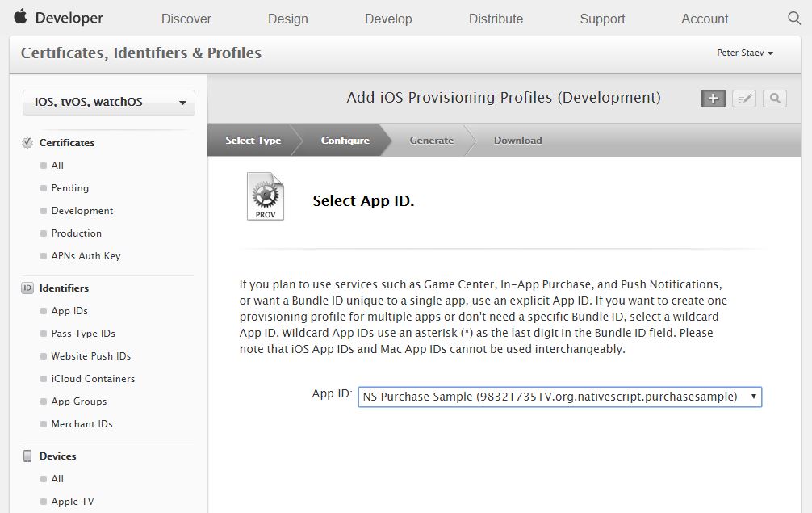
Task: Open Merchant IDs
Action: (82, 424)
